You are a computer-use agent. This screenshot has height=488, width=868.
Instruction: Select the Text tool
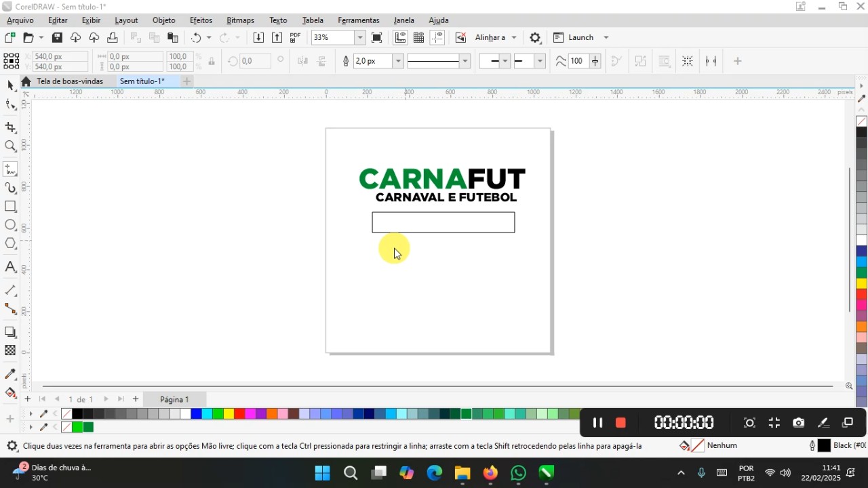[x=10, y=267]
